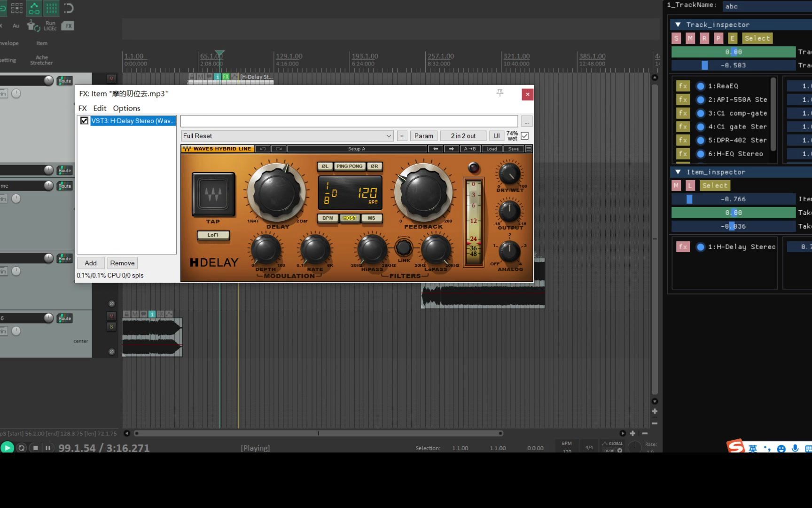Click the FX comment input field
812x508 pixels.
pyautogui.click(x=349, y=121)
